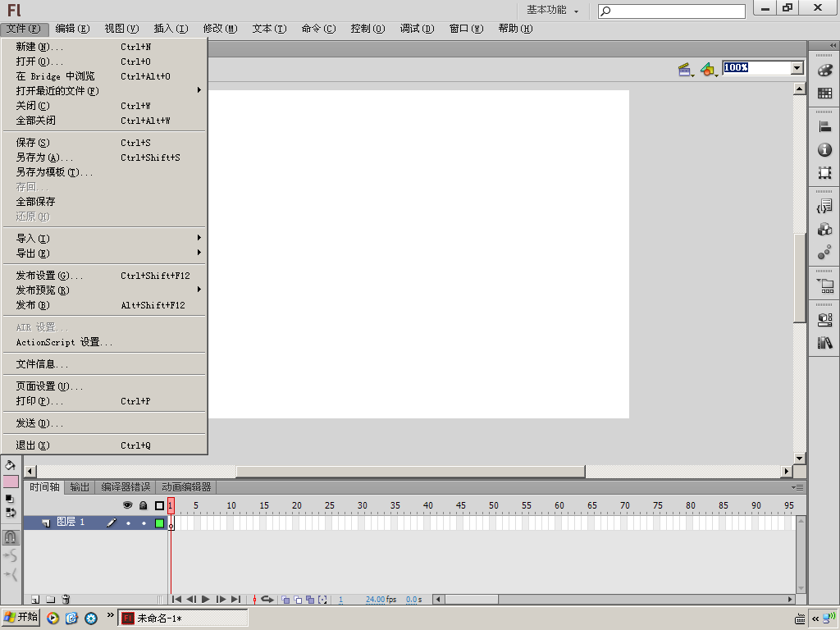Create a new layer folder

pos(50,599)
